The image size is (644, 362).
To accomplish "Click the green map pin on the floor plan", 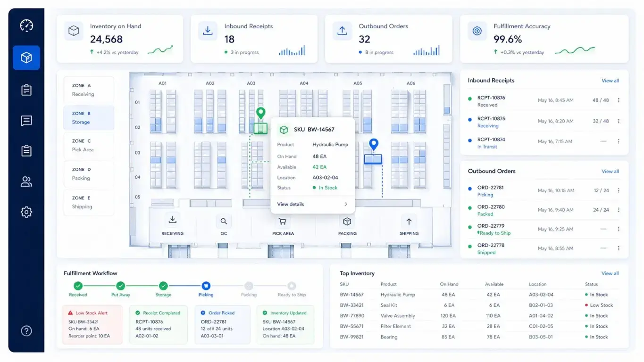I will [260, 113].
